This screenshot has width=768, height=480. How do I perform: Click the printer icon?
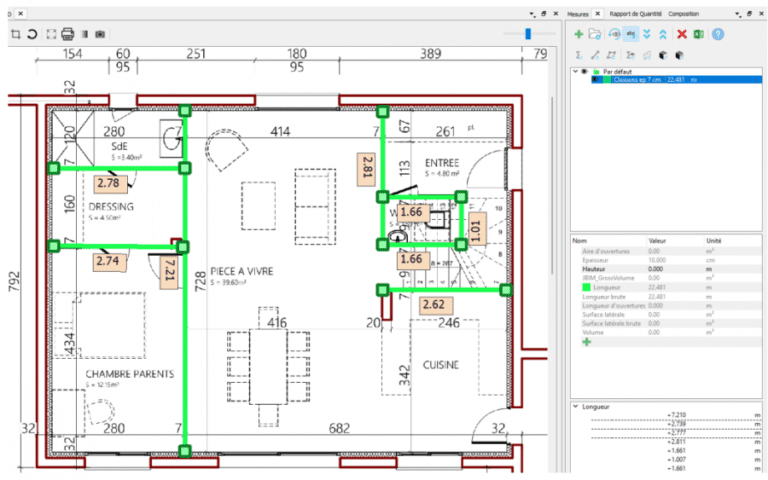(x=68, y=34)
